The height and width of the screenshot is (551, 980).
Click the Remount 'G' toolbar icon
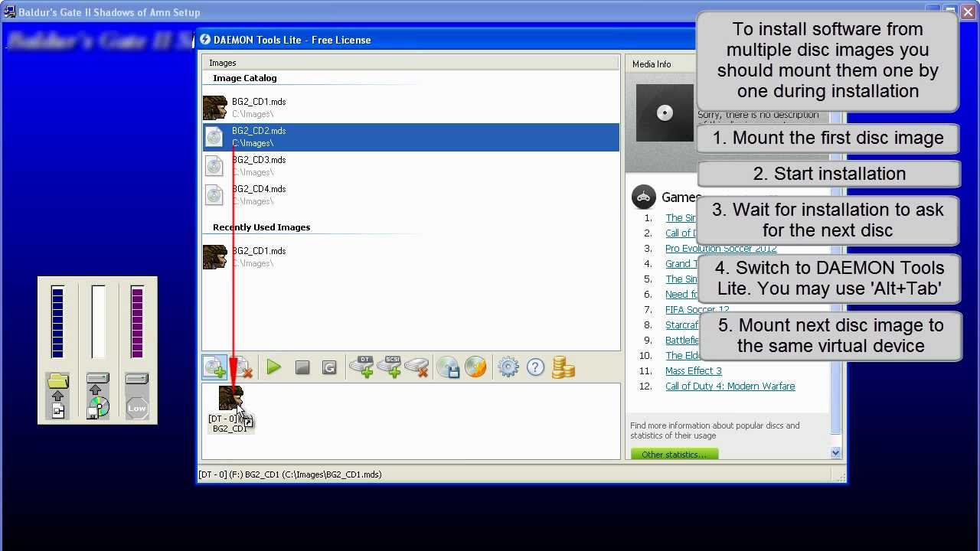(x=329, y=367)
